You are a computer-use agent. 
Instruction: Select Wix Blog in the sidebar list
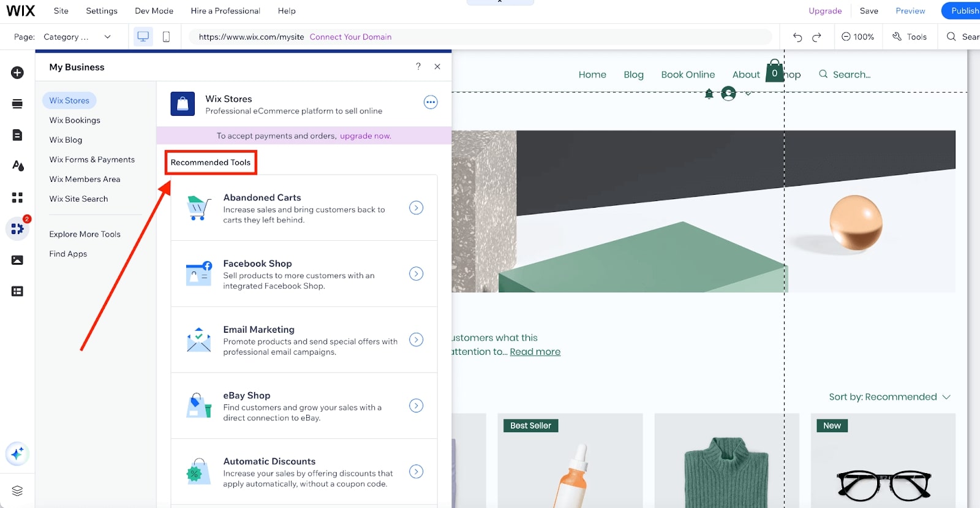tap(66, 140)
